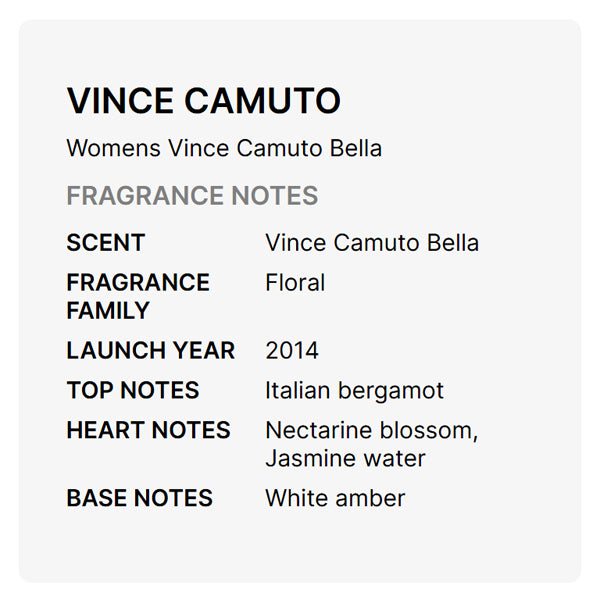
Task: Click the Nectarine blossom heart note
Action: tap(371, 431)
